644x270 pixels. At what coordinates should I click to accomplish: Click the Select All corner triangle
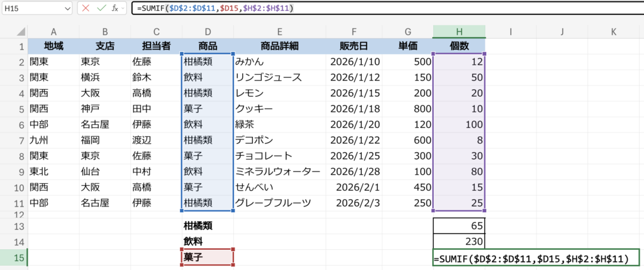pos(14,31)
